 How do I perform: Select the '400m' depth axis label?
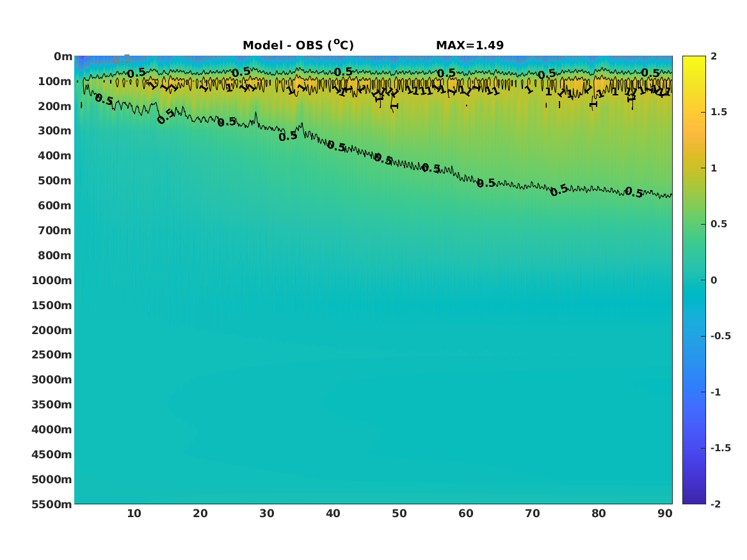pyautogui.click(x=55, y=156)
